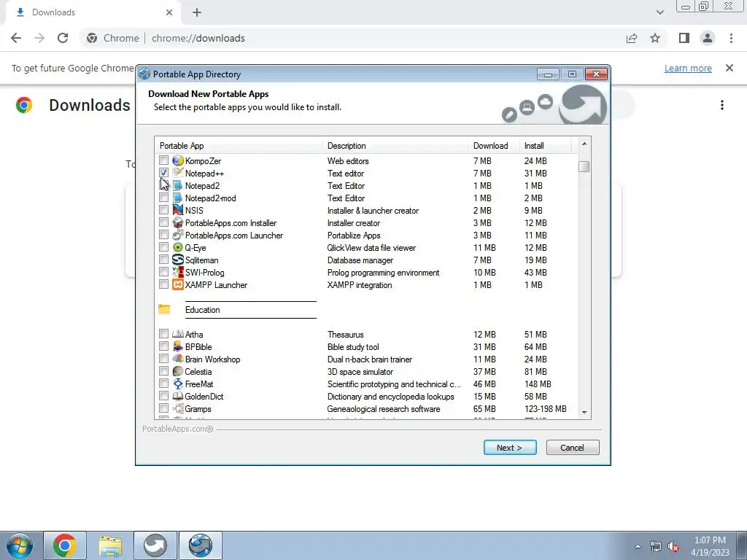This screenshot has width=747, height=560.
Task: Click the NSIS app icon
Action: [178, 210]
